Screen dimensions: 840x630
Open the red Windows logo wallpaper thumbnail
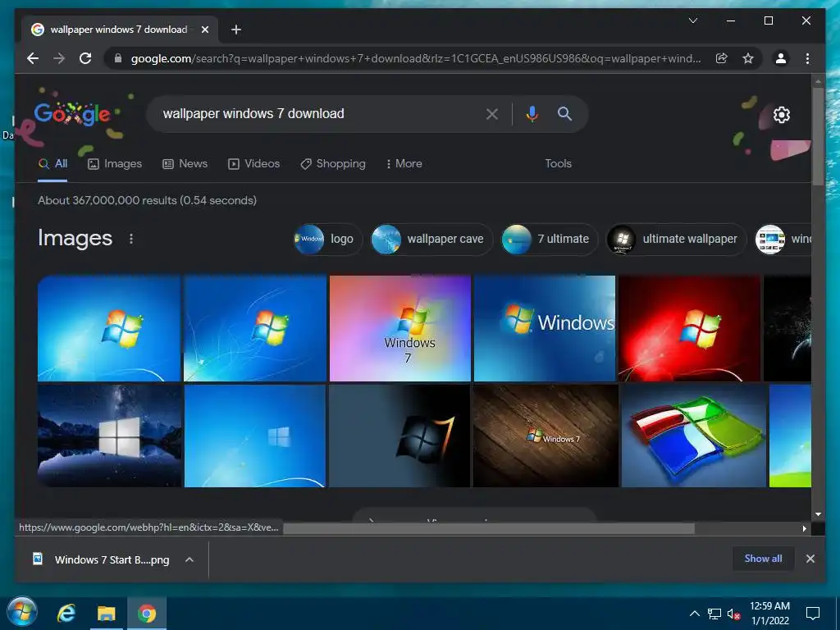click(689, 328)
